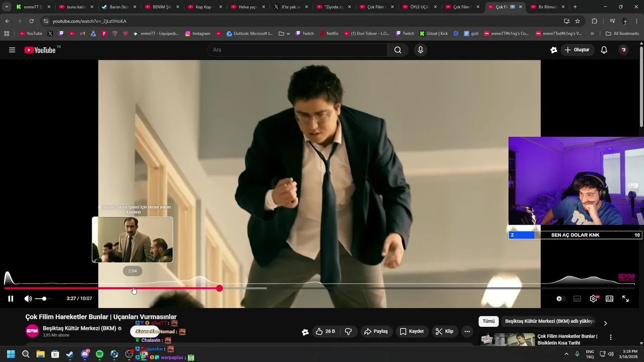
Task: Click the Paylaş share button
Action: click(x=376, y=331)
